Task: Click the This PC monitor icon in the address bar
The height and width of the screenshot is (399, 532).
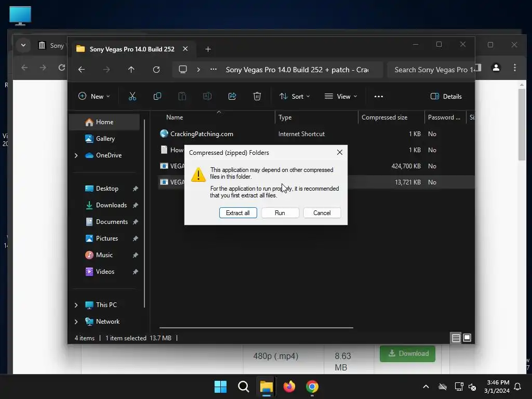Action: pyautogui.click(x=183, y=70)
